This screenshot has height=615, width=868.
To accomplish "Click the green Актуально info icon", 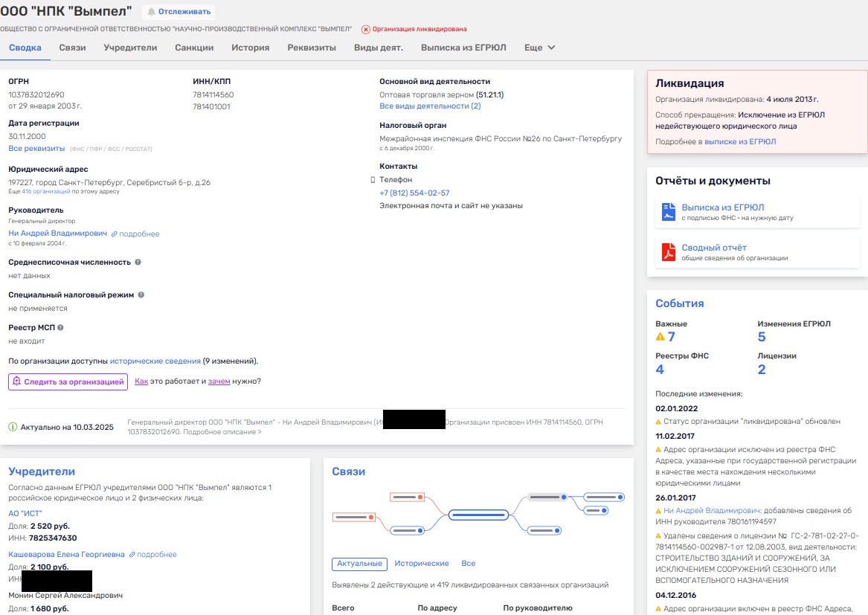I will 13,427.
